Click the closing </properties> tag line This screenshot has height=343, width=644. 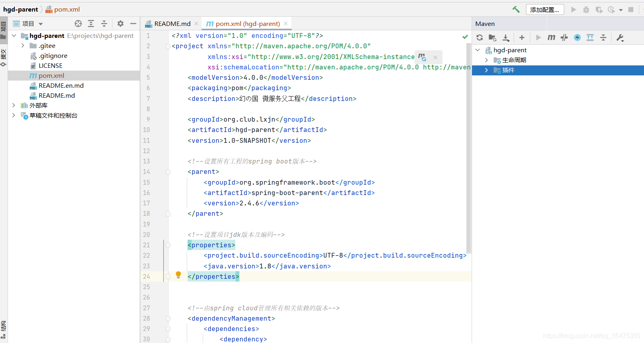click(x=213, y=276)
